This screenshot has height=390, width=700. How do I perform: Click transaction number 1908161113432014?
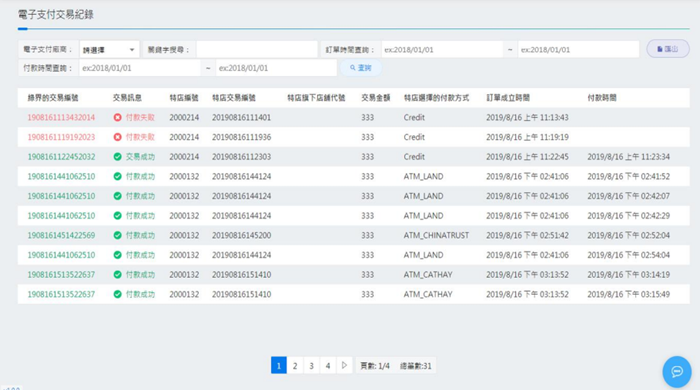click(61, 117)
